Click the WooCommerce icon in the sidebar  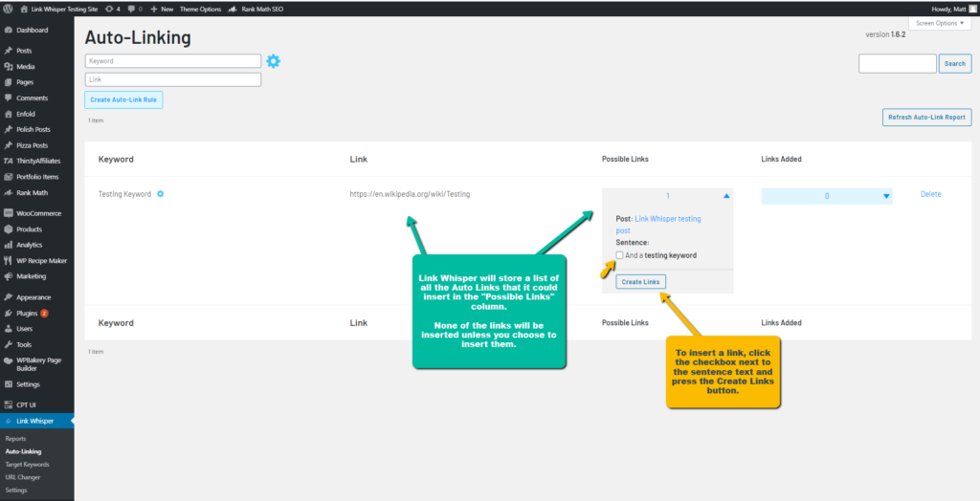click(8, 213)
